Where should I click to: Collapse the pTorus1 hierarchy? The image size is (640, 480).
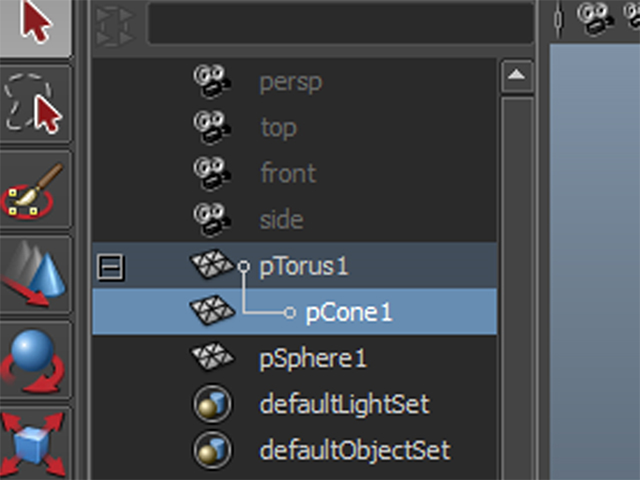pyautogui.click(x=110, y=267)
